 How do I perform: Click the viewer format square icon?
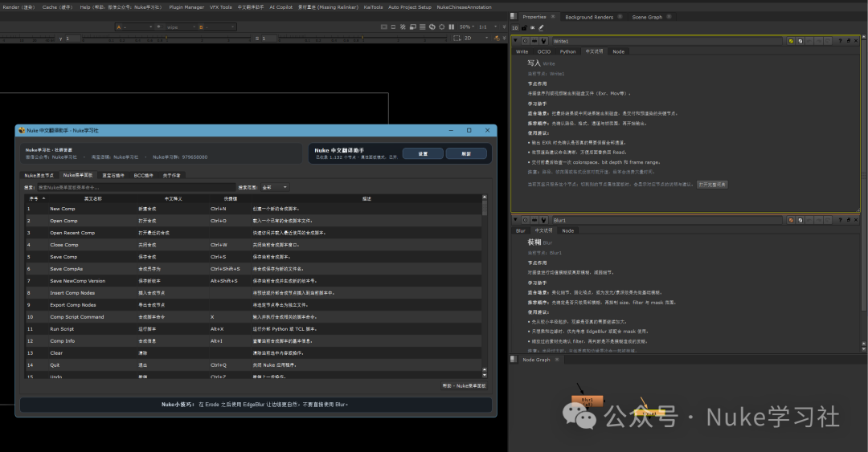[393, 26]
